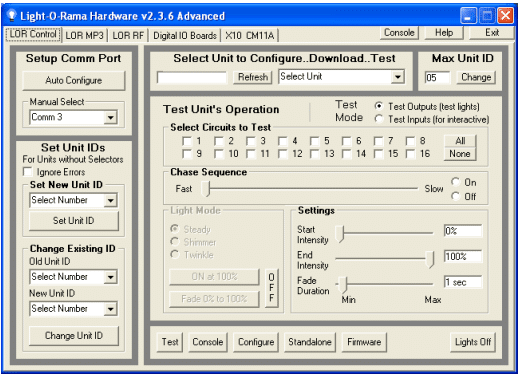The height and width of the screenshot is (375, 520).
Task: Open Help
Action: click(x=444, y=33)
